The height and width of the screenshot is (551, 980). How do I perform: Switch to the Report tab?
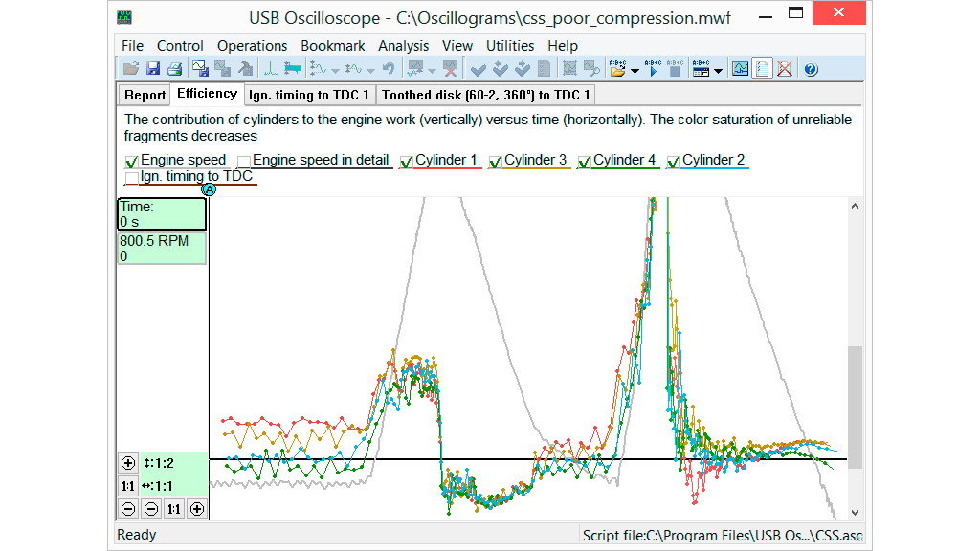[145, 95]
